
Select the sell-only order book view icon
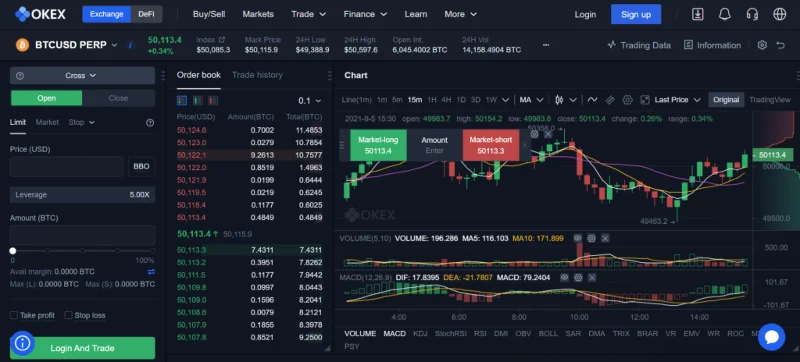click(x=213, y=100)
